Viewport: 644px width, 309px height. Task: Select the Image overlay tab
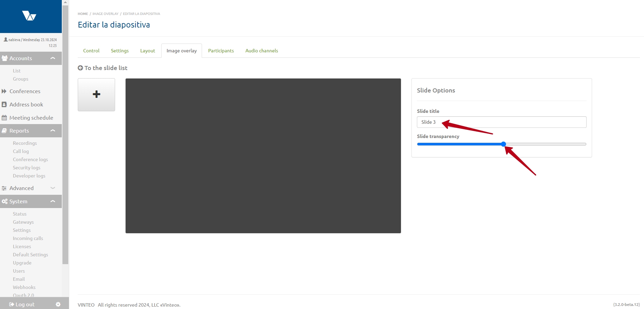[182, 51]
